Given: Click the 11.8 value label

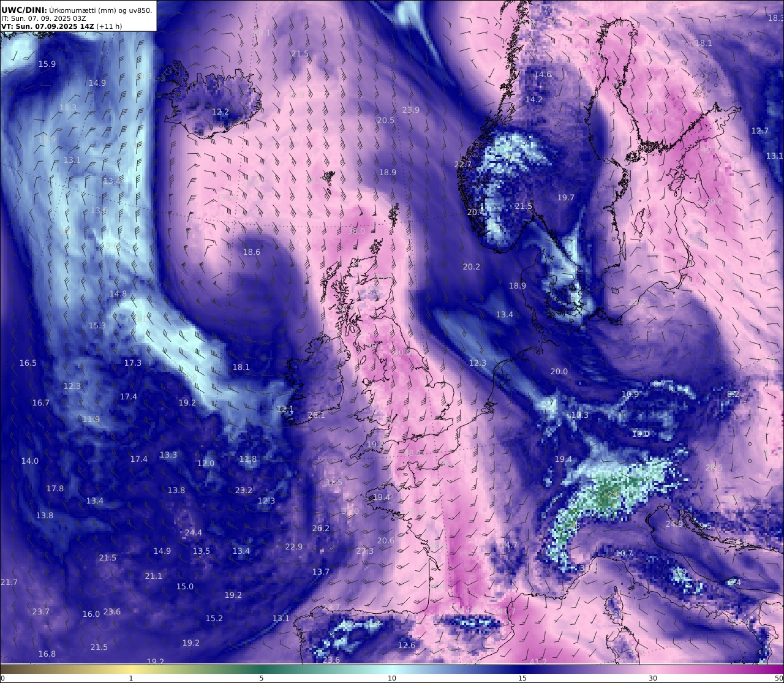Looking at the screenshot, I should (248, 459).
